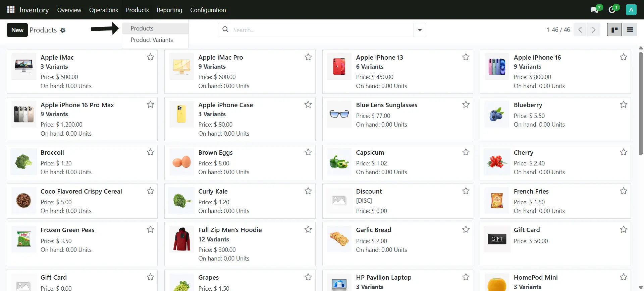Mark Apple iMac as favorite
The image size is (644, 291).
(150, 57)
